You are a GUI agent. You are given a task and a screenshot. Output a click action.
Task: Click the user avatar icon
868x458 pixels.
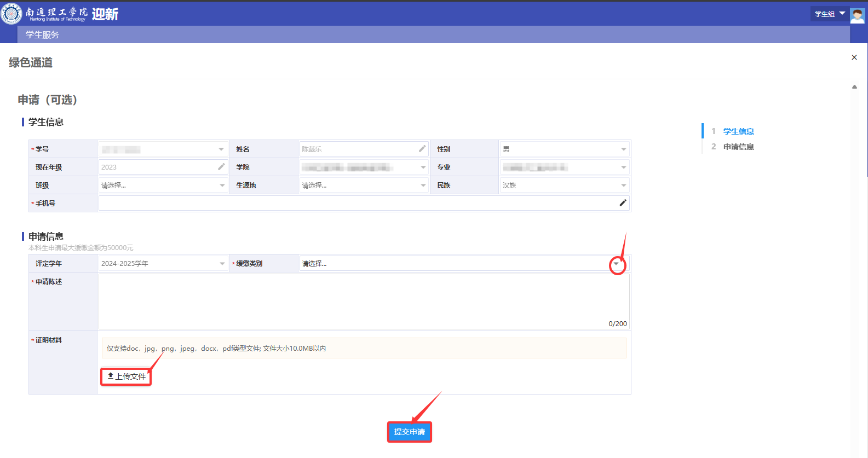point(857,15)
